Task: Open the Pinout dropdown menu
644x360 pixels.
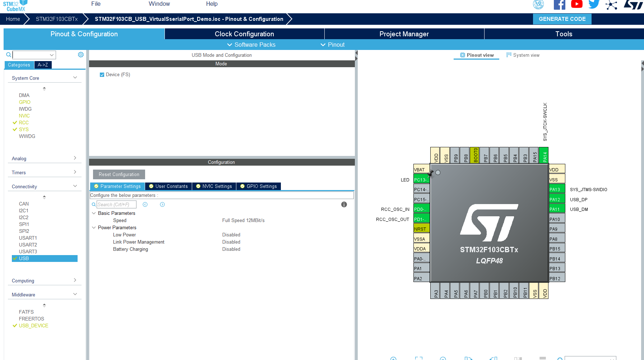Action: point(332,45)
